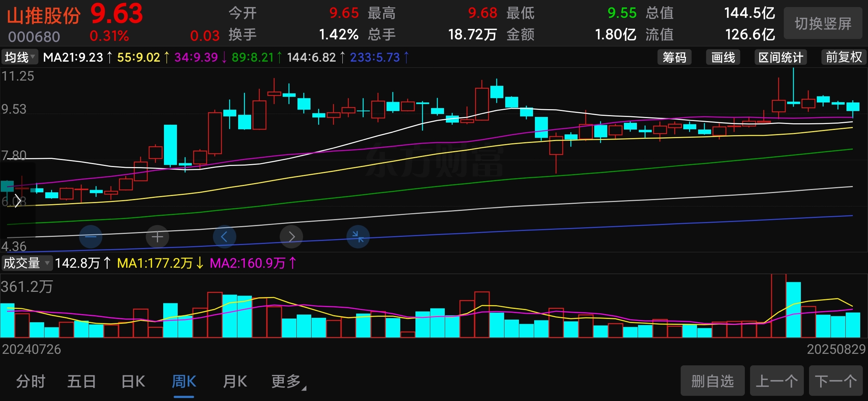Switch the 前复权 adjustment setting
The width and height of the screenshot is (868, 401).
pyautogui.click(x=844, y=57)
